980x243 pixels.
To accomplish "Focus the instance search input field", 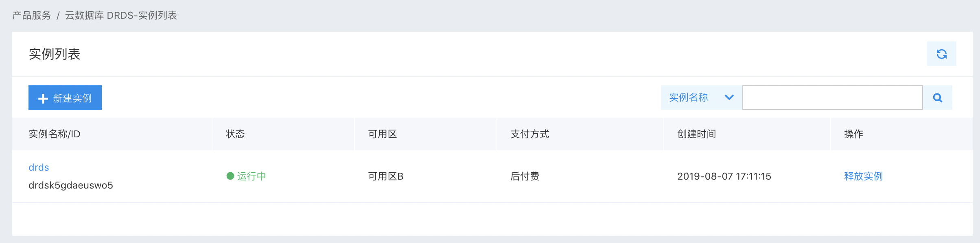I will (832, 98).
